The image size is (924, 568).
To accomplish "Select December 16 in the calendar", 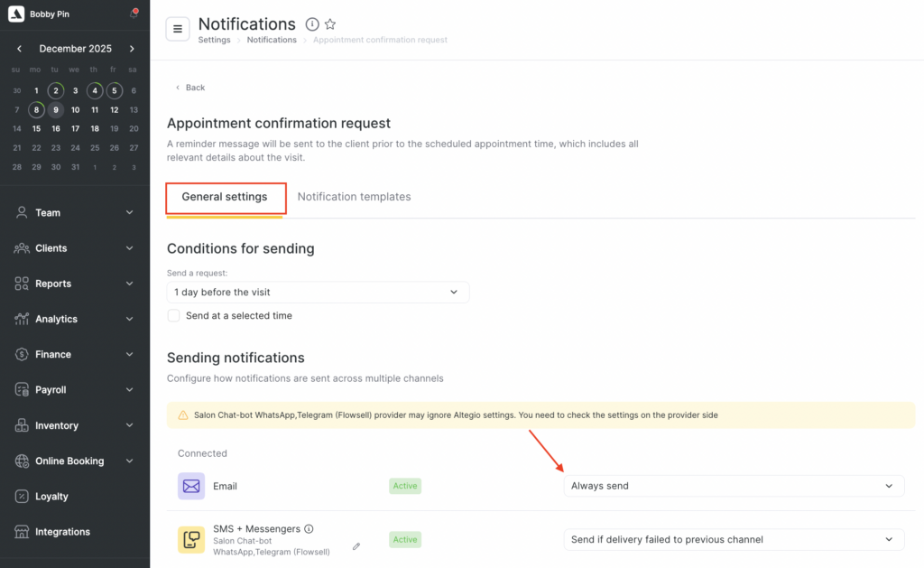I will (56, 128).
